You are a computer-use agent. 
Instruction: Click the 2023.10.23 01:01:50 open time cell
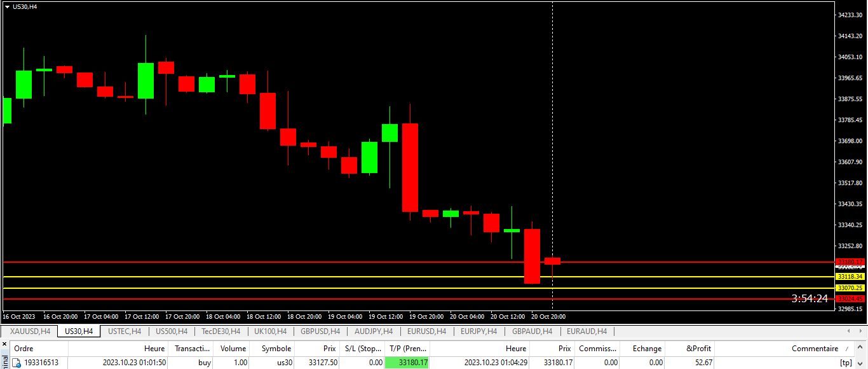point(135,363)
